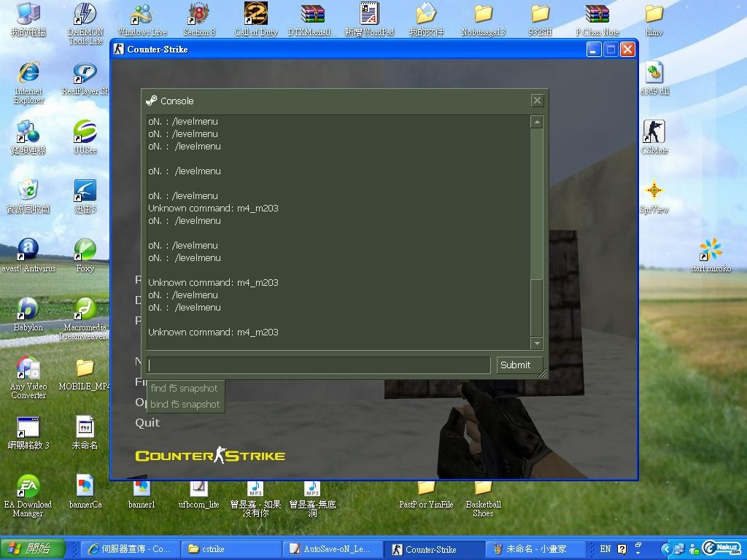The height and width of the screenshot is (560, 747).
Task: Open Call of Duty shortcut
Action: pyautogui.click(x=256, y=19)
